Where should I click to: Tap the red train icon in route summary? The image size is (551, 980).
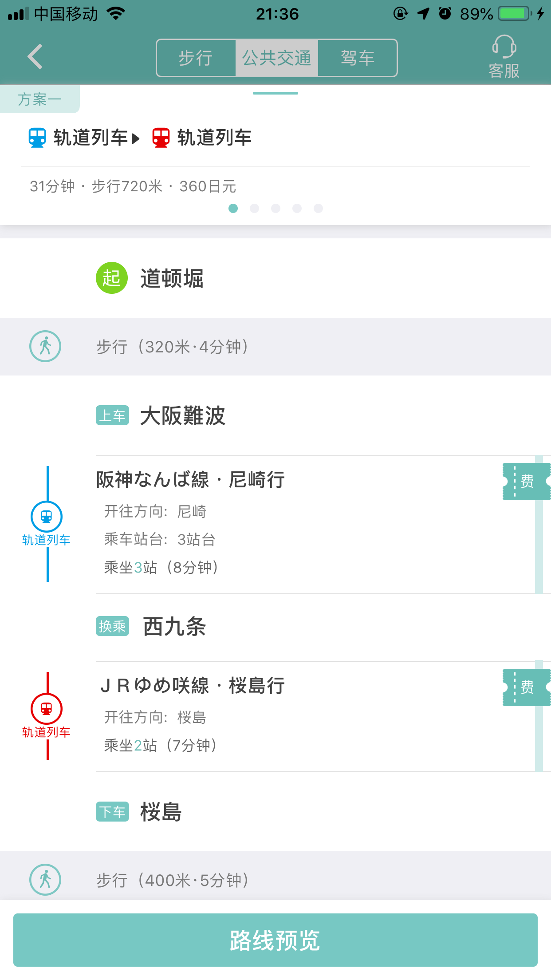(x=161, y=138)
